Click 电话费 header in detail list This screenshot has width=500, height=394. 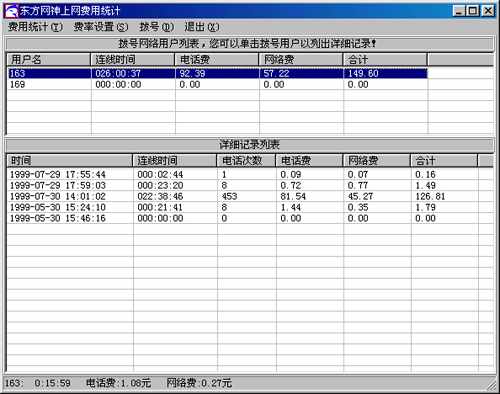point(309,161)
